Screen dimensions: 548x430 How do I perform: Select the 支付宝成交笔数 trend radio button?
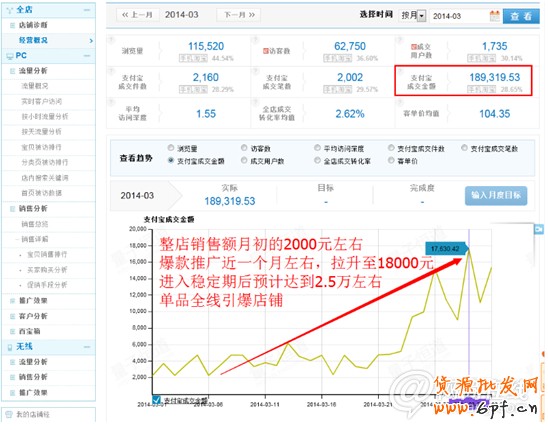point(464,148)
